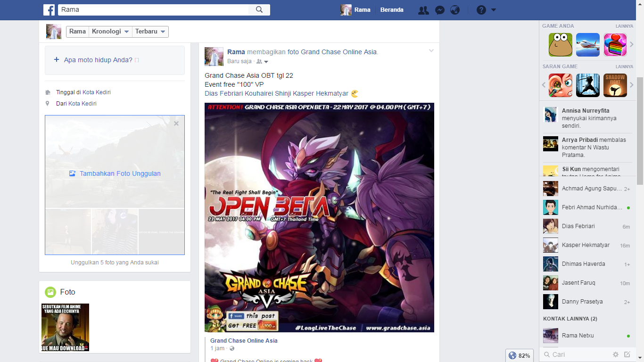The height and width of the screenshot is (362, 644).
Task: Open the airplane game icon
Action: click(x=588, y=45)
